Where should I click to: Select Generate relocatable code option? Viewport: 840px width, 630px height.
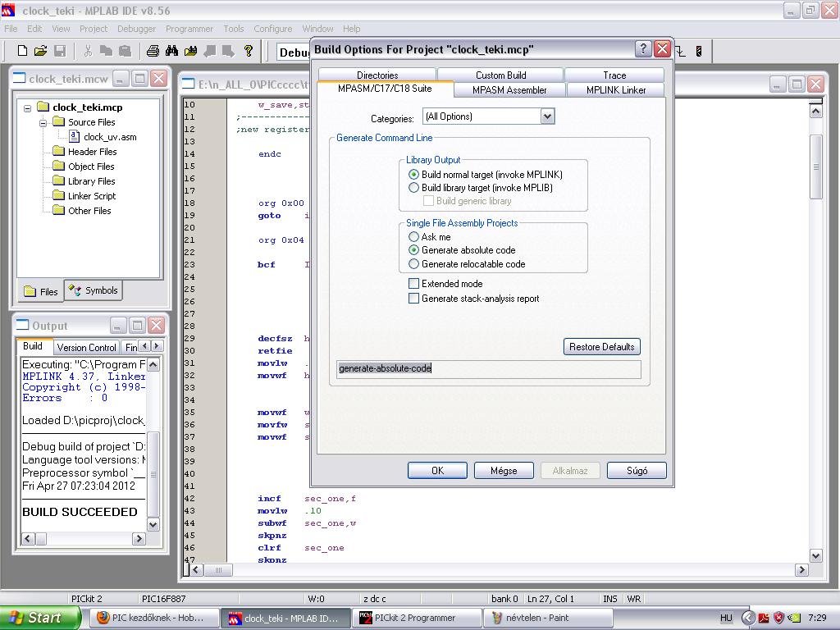pos(413,264)
